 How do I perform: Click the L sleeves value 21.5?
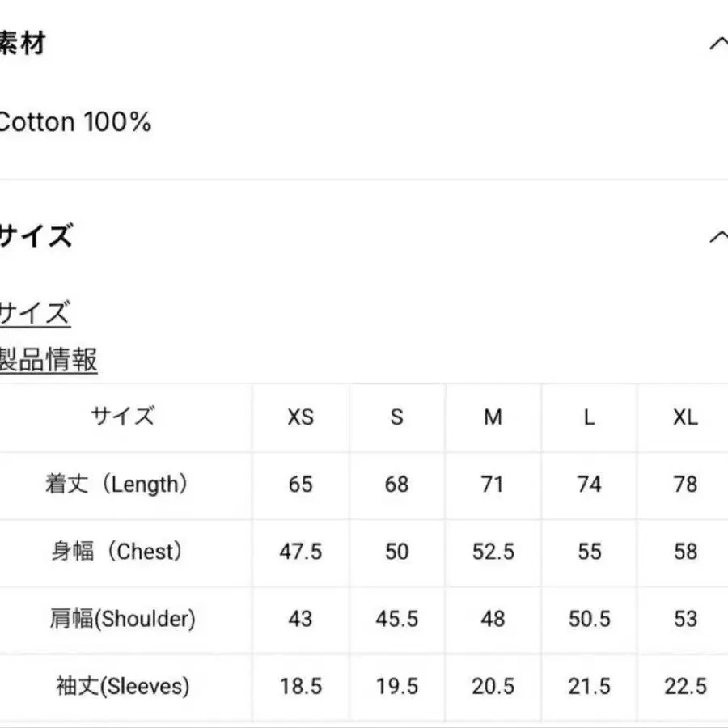click(589, 686)
